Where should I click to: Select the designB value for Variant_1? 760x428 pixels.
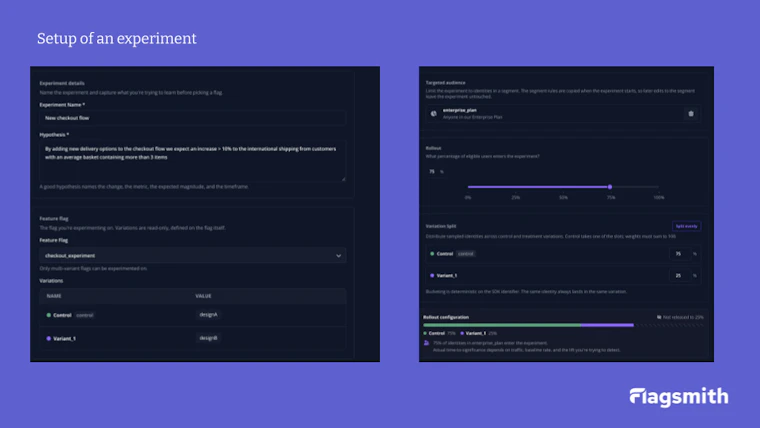(x=208, y=338)
